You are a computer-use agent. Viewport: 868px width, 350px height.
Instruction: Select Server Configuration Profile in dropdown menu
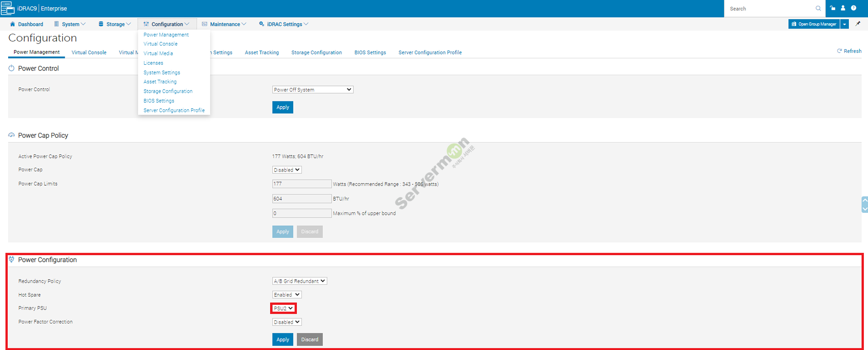click(x=174, y=110)
